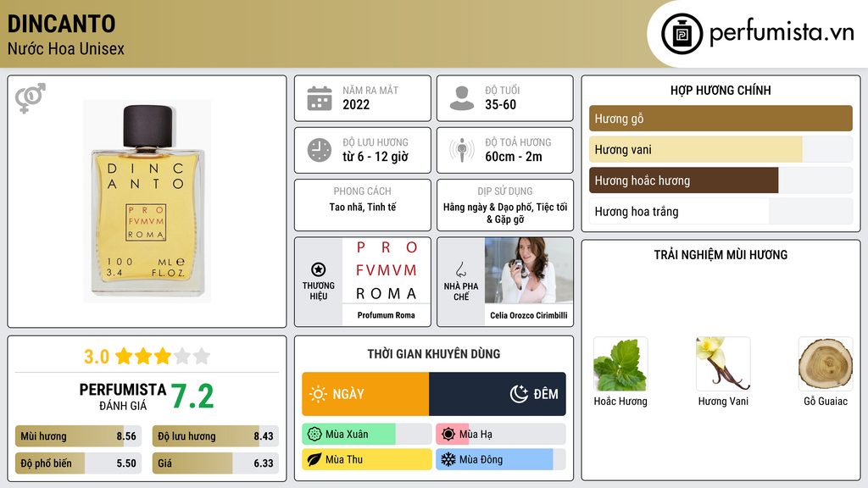Click the Dịp sử dụng label

[505, 191]
